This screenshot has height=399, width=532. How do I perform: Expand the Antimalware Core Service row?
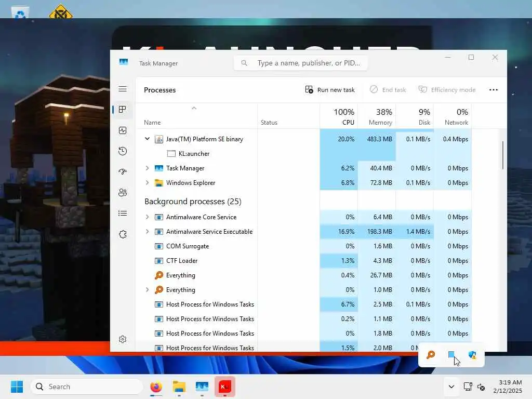(x=147, y=217)
